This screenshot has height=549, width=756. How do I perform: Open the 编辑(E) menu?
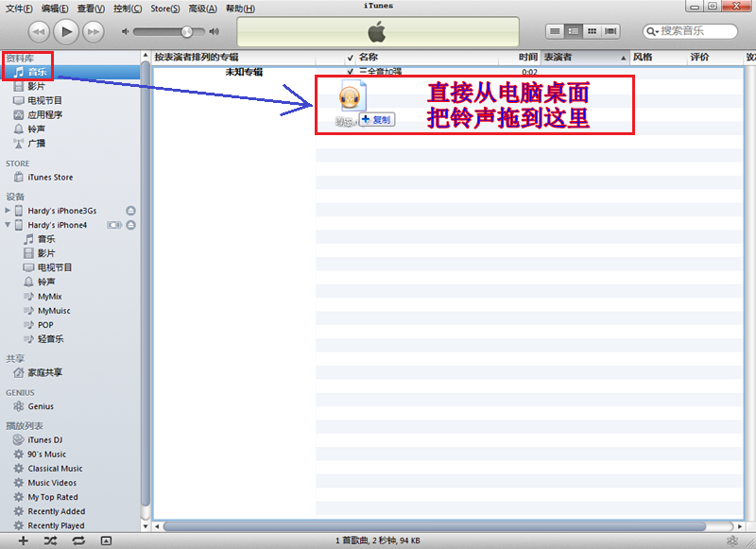click(55, 9)
